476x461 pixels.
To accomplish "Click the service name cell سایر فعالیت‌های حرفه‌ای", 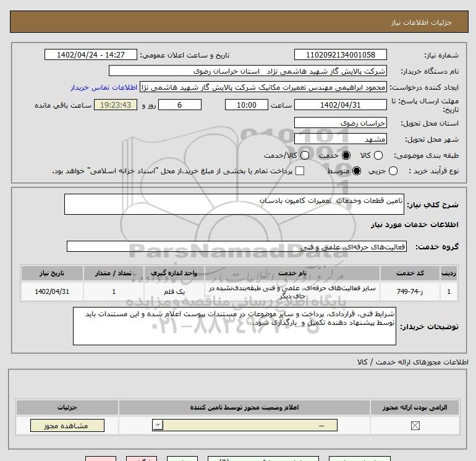I will [292, 291].
